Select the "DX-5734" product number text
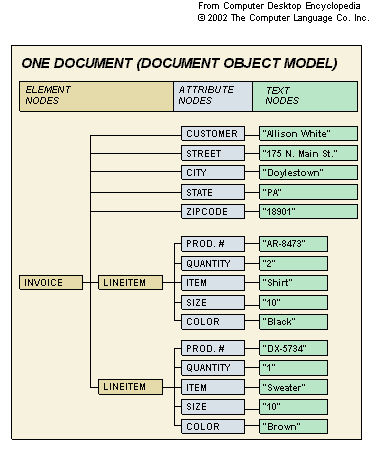370x450 pixels. tap(293, 348)
